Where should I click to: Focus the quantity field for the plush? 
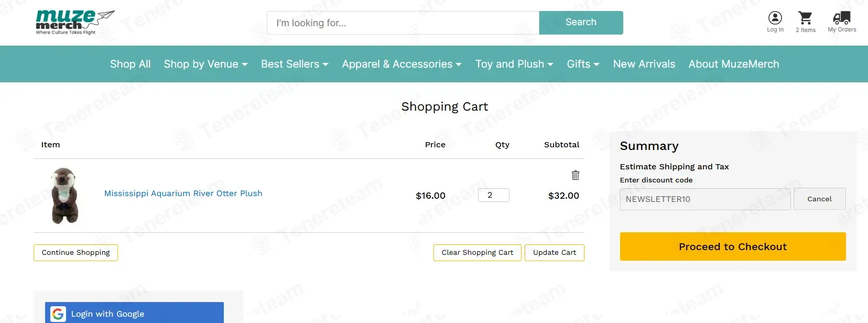click(x=493, y=195)
